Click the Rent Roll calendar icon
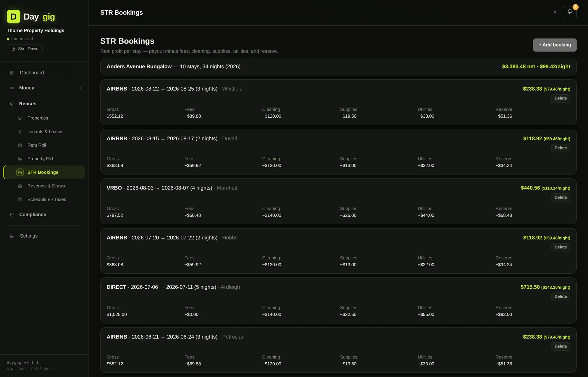 point(20,145)
